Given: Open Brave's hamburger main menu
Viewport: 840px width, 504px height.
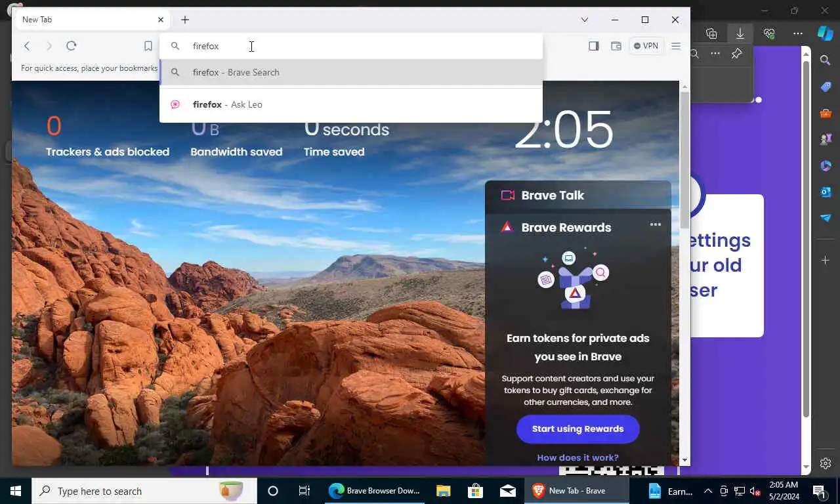Looking at the screenshot, I should click(676, 46).
